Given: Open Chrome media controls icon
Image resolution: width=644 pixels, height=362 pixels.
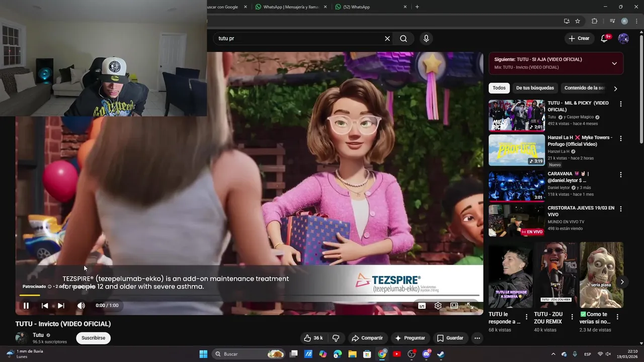Looking at the screenshot, I should 612,21.
